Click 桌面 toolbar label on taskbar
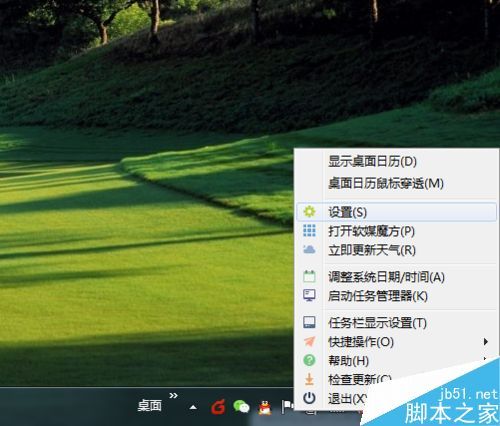The height and width of the screenshot is (426, 500). coord(150,406)
